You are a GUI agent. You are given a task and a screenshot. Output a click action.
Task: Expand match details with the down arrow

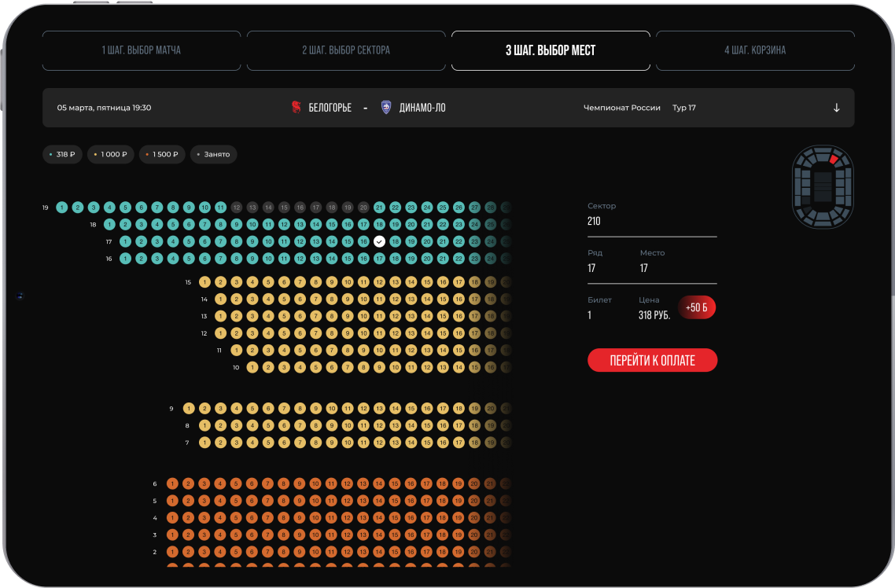836,108
